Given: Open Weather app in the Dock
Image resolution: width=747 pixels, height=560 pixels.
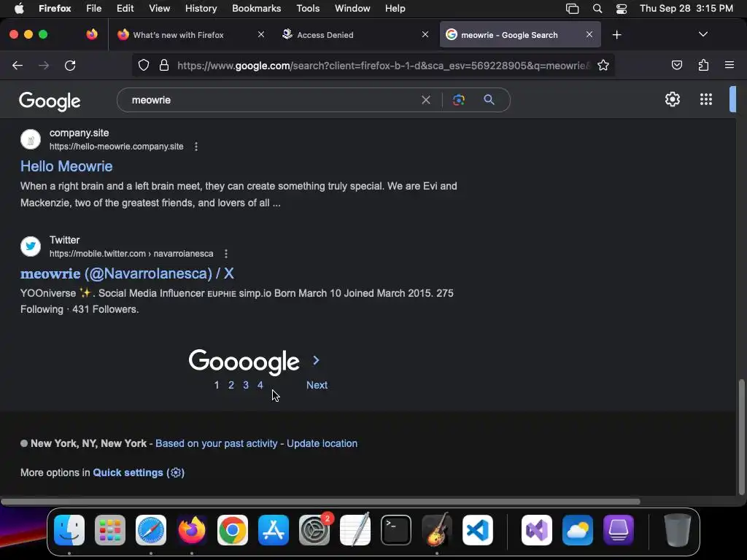Looking at the screenshot, I should [578, 530].
